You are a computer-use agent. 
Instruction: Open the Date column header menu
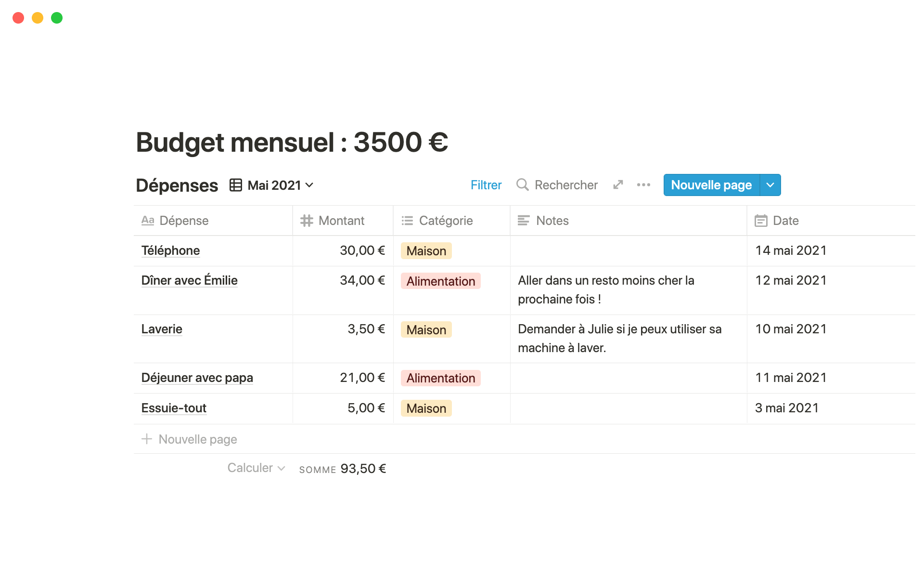(x=785, y=221)
